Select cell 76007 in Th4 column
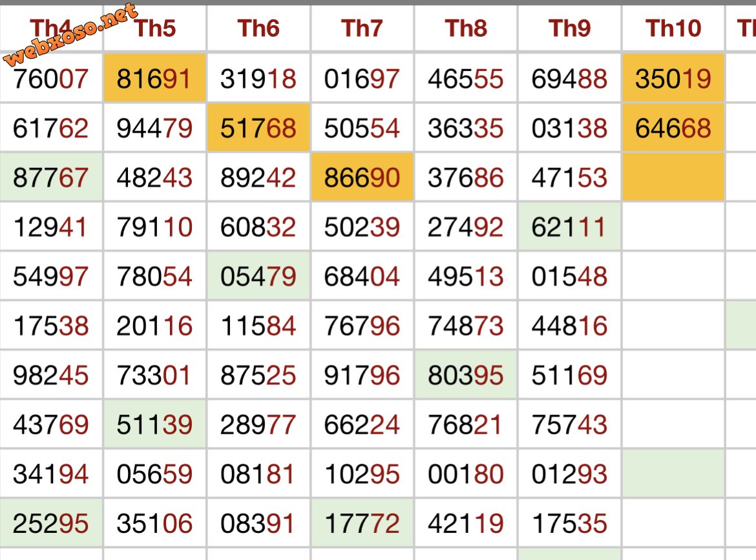Viewport: 756px width, 560px height. [x=50, y=78]
